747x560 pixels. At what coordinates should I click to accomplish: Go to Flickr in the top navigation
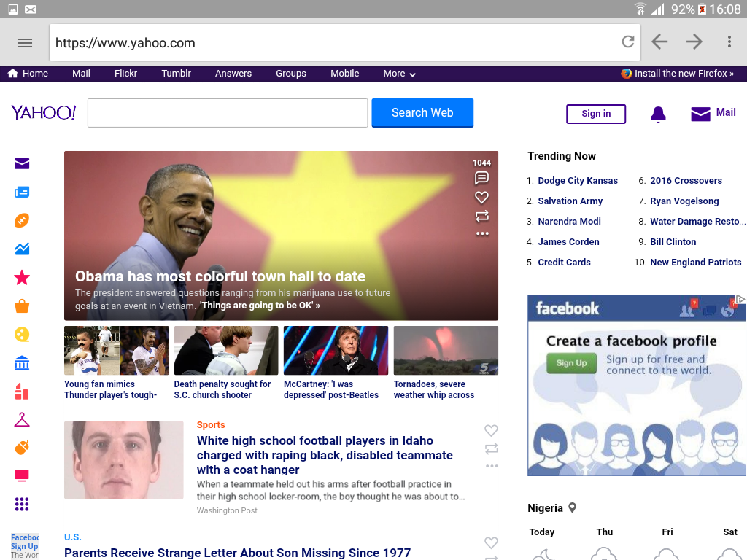coord(125,74)
